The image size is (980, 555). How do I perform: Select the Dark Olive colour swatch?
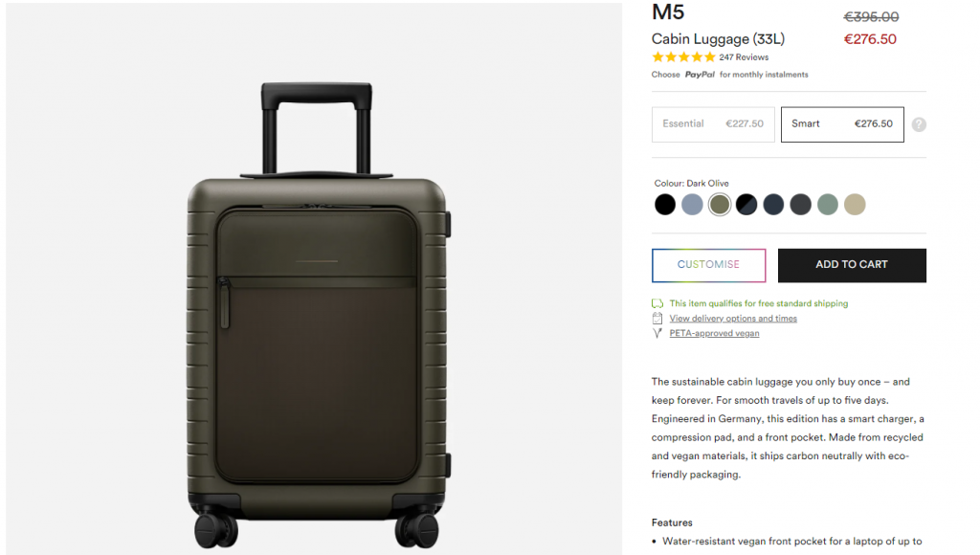pos(720,205)
